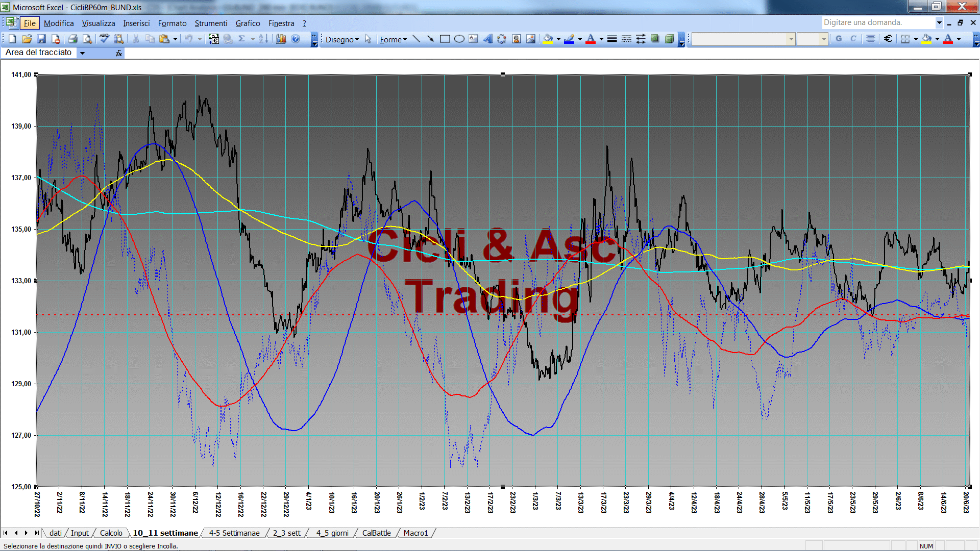Click the drawing Font Color red swatch

point(591,39)
